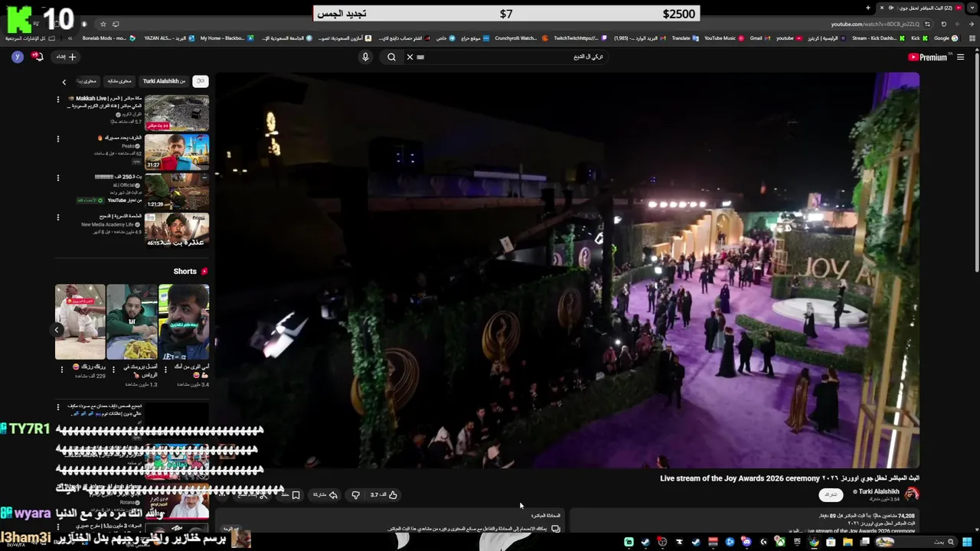Screen dimensions: 980x551
Task: Open browser apps grid icon
Action: (972, 38)
